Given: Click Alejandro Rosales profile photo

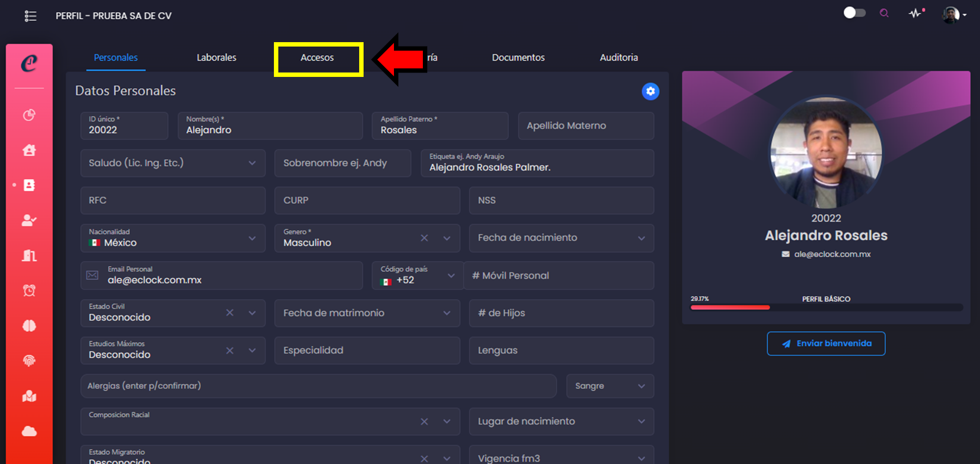Looking at the screenshot, I should click(x=826, y=152).
